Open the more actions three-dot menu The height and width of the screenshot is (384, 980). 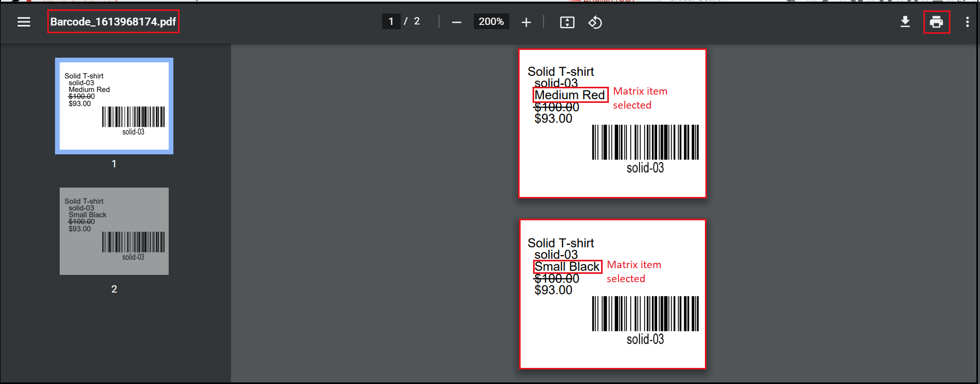point(968,22)
